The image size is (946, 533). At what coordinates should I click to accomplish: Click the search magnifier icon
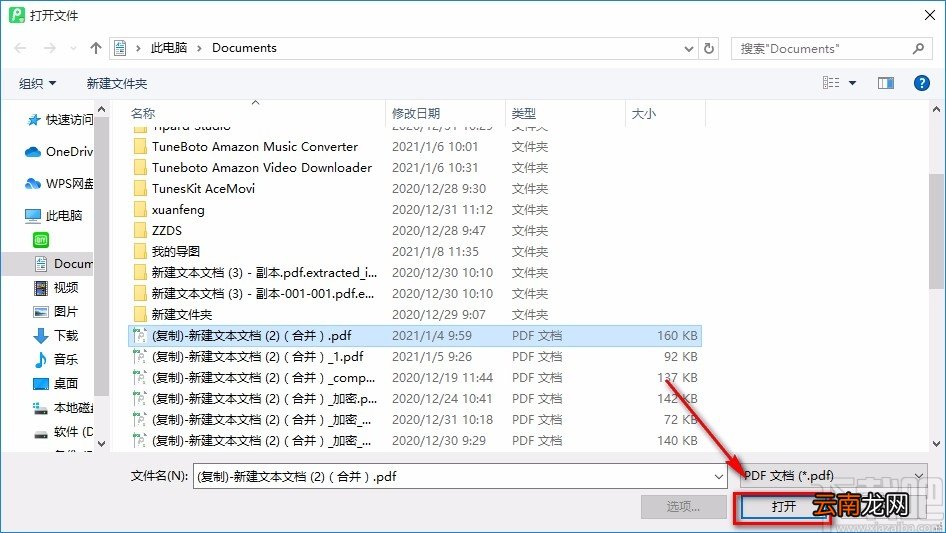(918, 48)
